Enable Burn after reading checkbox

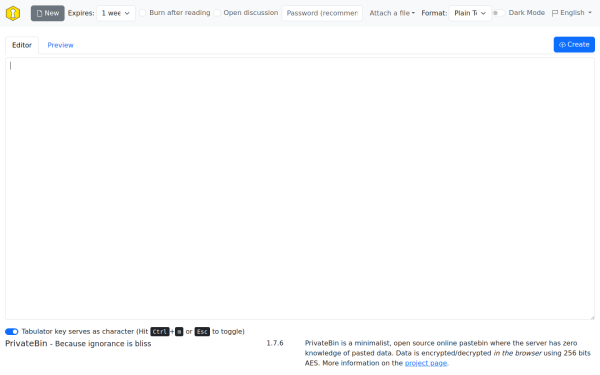[x=142, y=13]
